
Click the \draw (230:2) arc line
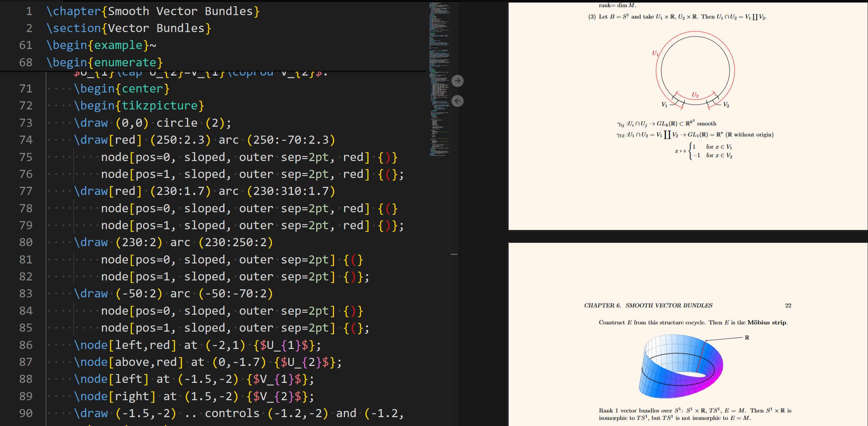pos(173,242)
